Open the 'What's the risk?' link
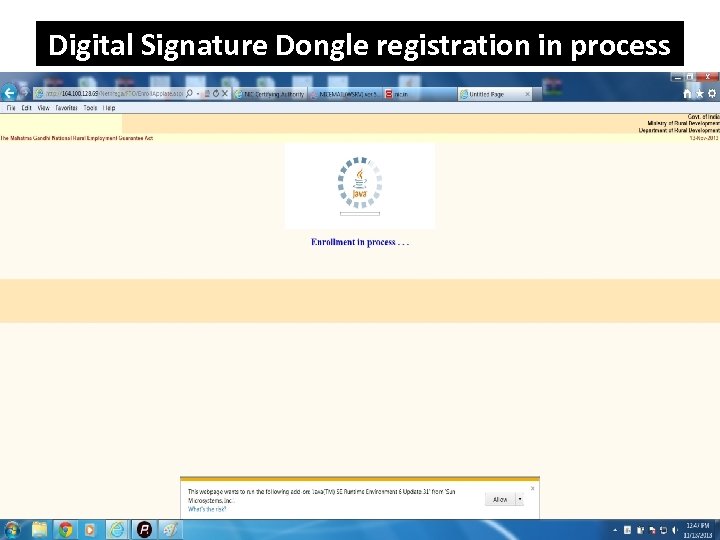Screen dimensions: 720x540 coord(207,509)
